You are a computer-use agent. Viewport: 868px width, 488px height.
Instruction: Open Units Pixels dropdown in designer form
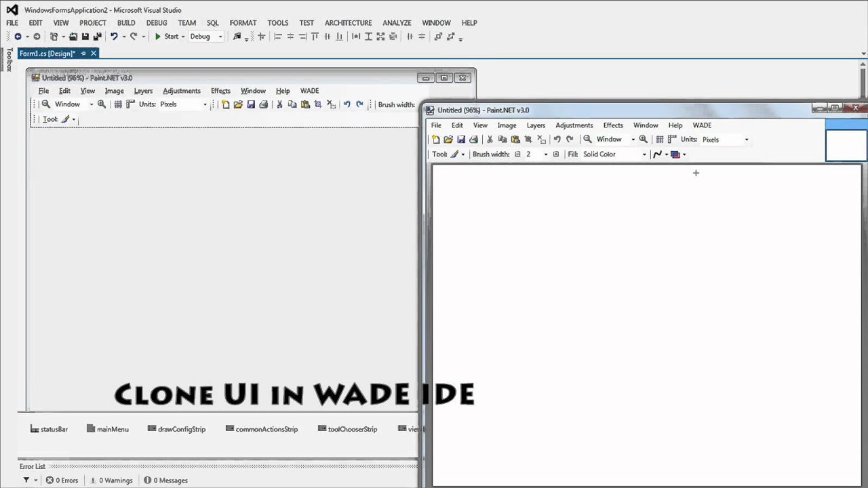[x=205, y=104]
